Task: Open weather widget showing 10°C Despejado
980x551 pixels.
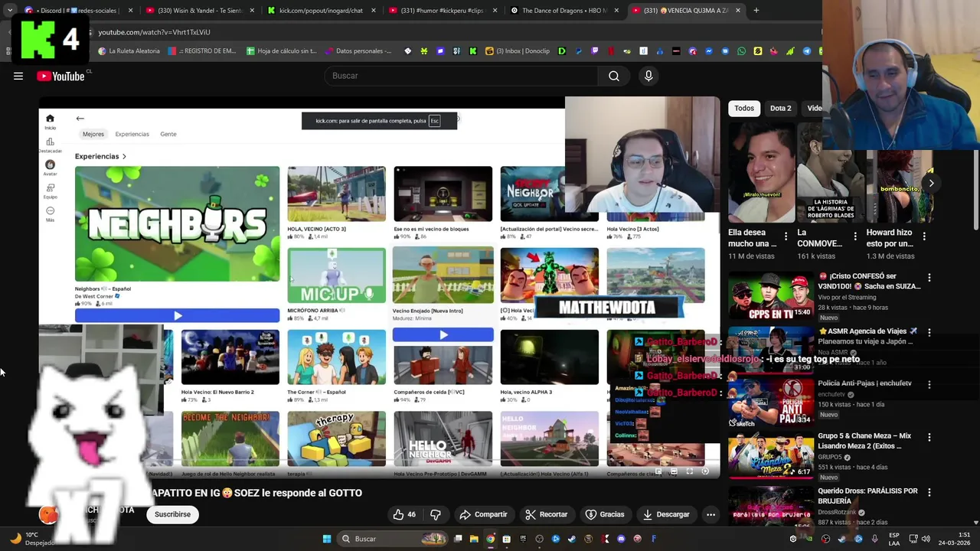Action: [31, 539]
